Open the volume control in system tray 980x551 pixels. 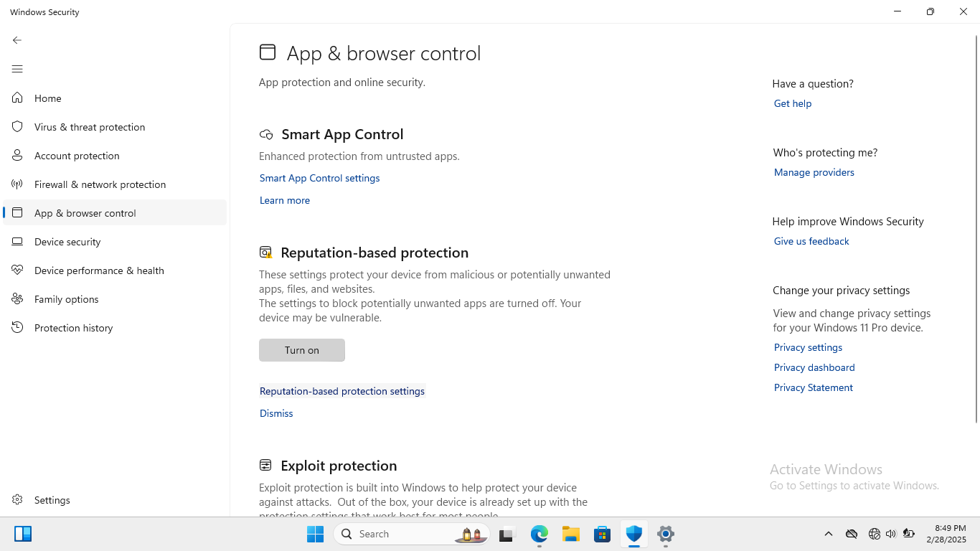(891, 534)
